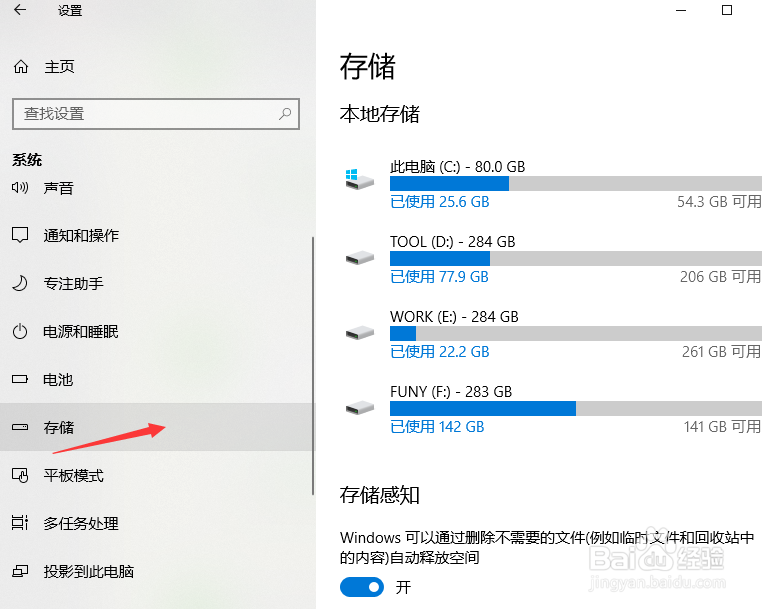Click the Focus Assist (专注助手) moon icon
The height and width of the screenshot is (609, 768).
(20, 283)
